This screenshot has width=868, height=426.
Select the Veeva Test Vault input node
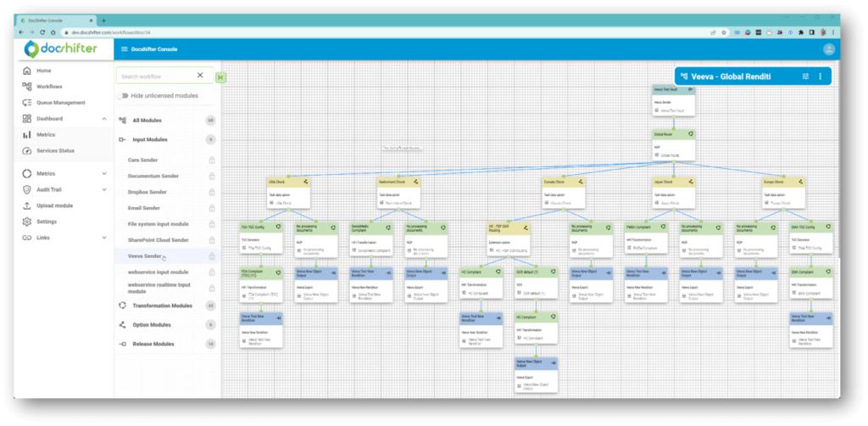click(673, 100)
